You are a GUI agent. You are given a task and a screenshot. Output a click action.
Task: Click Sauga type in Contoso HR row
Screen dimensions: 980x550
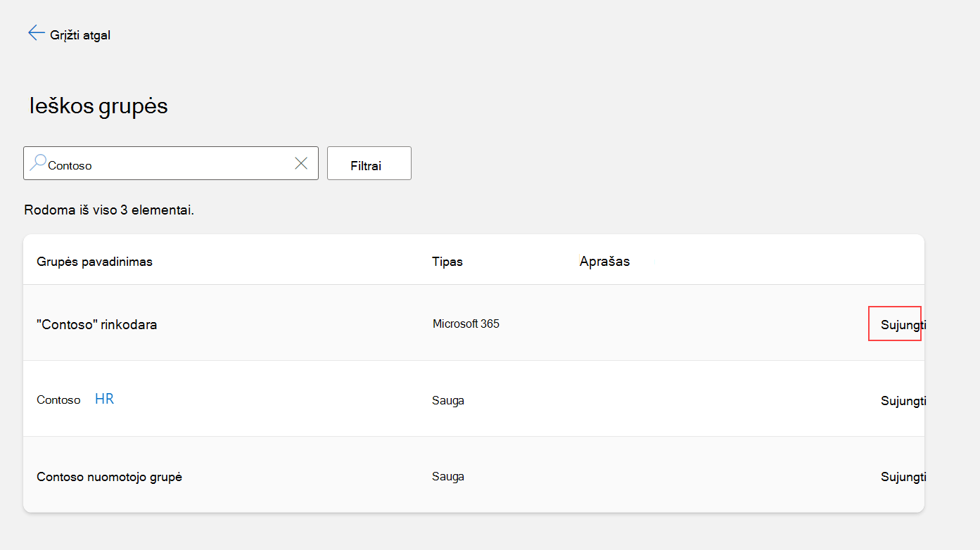coord(448,401)
